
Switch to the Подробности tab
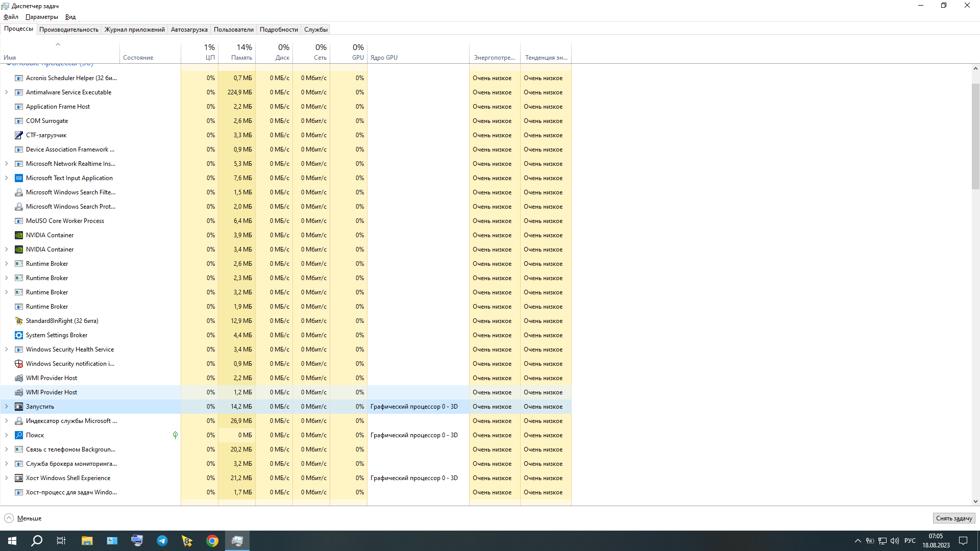tap(279, 30)
